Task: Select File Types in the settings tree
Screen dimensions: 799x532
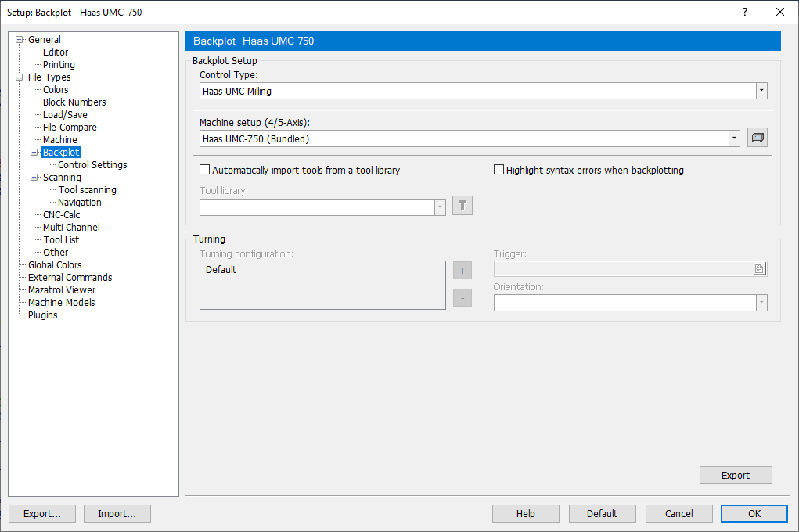Action: pyautogui.click(x=49, y=77)
